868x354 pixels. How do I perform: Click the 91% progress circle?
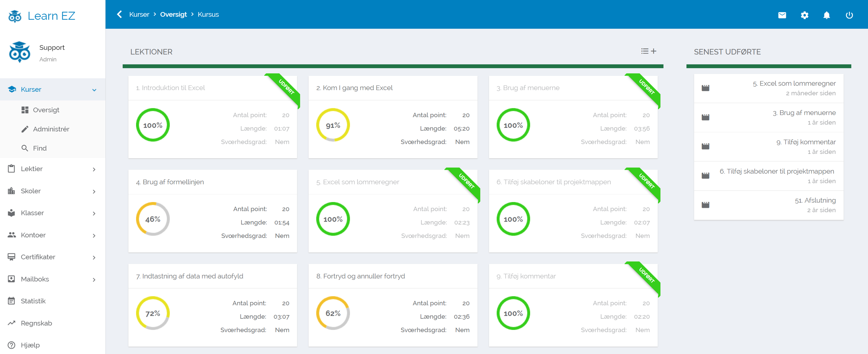point(332,125)
